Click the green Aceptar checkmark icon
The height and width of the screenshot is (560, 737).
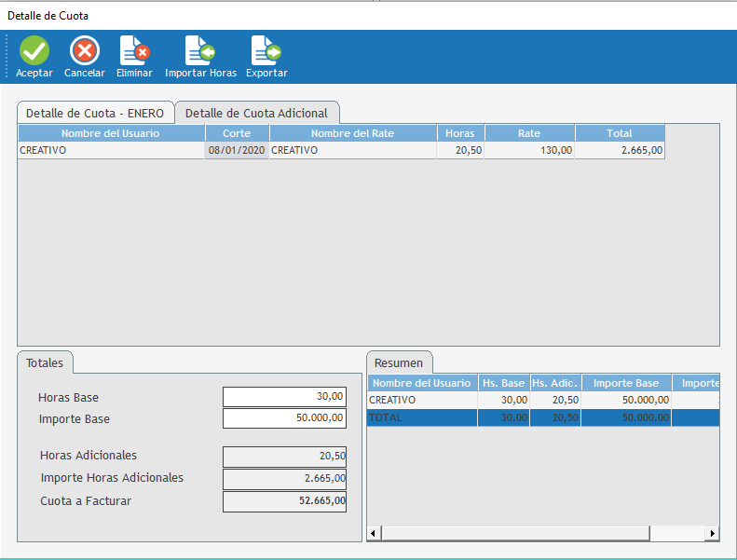click(34, 50)
